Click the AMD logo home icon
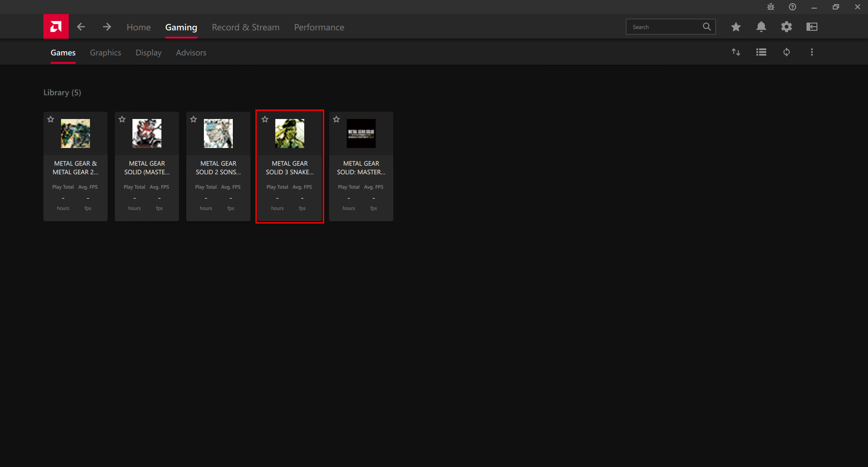868x467 pixels. 56,27
